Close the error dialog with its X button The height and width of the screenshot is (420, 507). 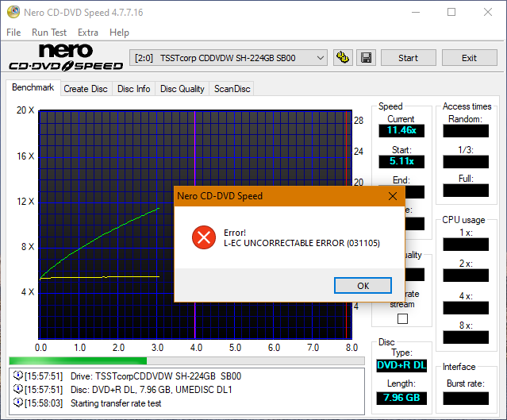click(x=393, y=196)
